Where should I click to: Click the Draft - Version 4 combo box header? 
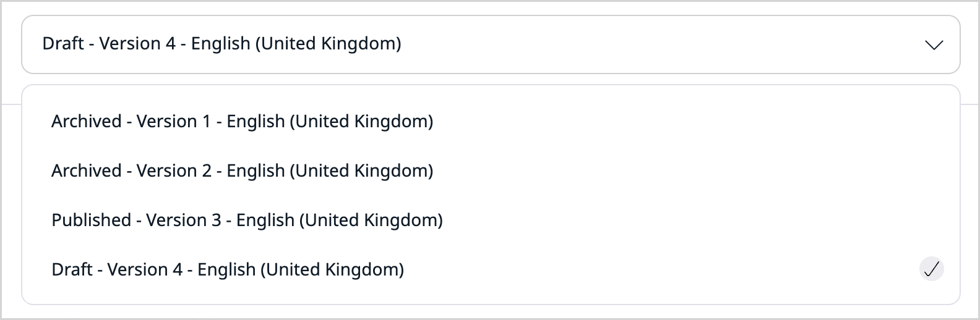pos(490,44)
